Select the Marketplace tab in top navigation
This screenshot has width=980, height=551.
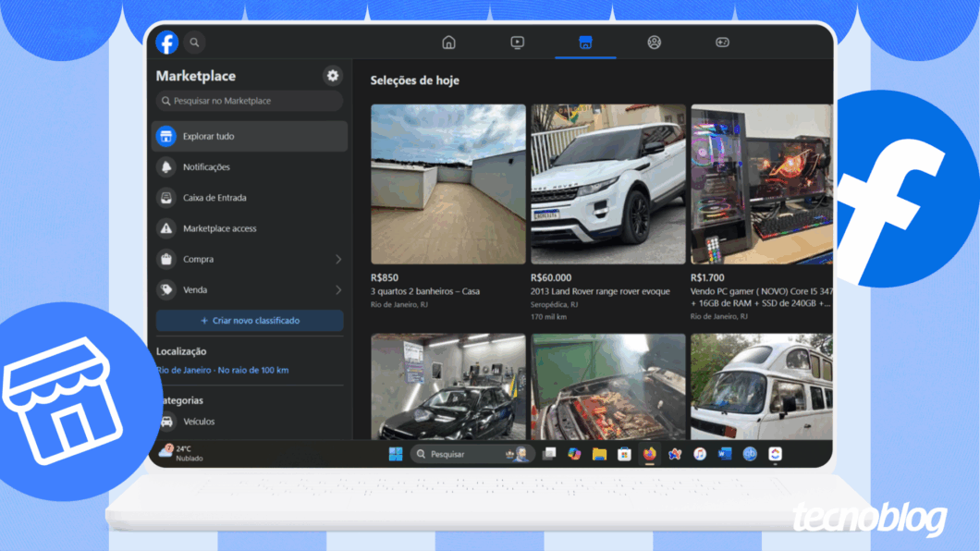click(x=585, y=43)
